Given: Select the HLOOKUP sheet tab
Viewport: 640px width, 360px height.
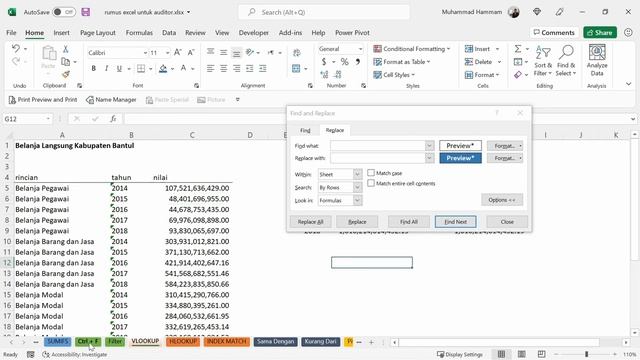Looking at the screenshot, I should (182, 341).
